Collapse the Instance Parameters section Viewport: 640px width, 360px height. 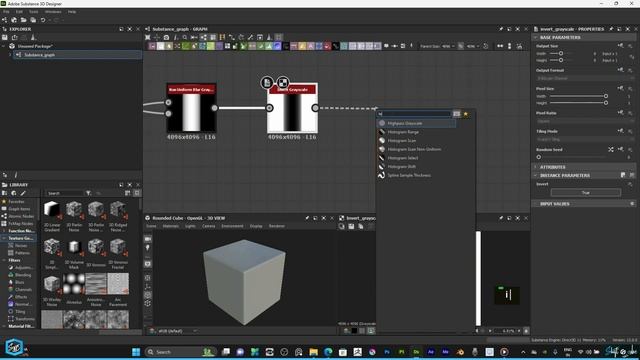(536, 175)
